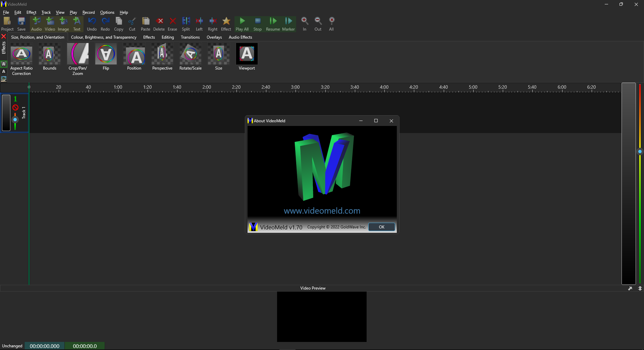Open the Play menu
The image size is (644, 350).
click(73, 12)
